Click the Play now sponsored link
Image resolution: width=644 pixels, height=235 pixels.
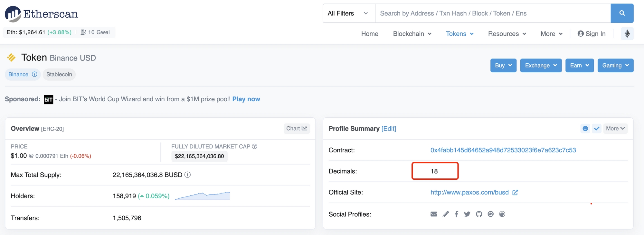pyautogui.click(x=246, y=99)
